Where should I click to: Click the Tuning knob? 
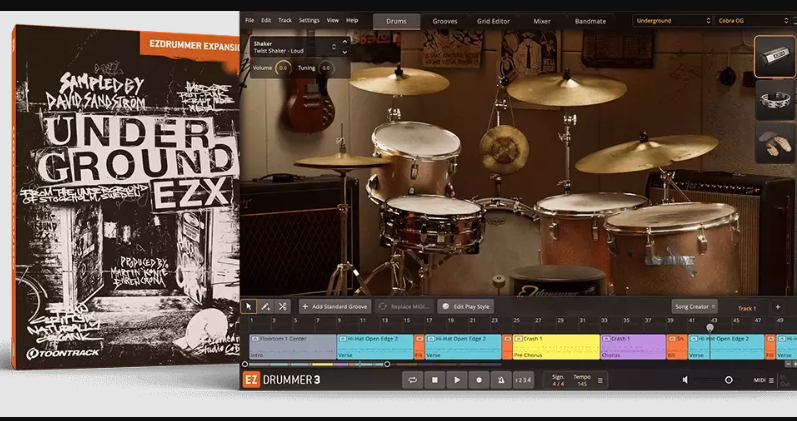[x=326, y=68]
